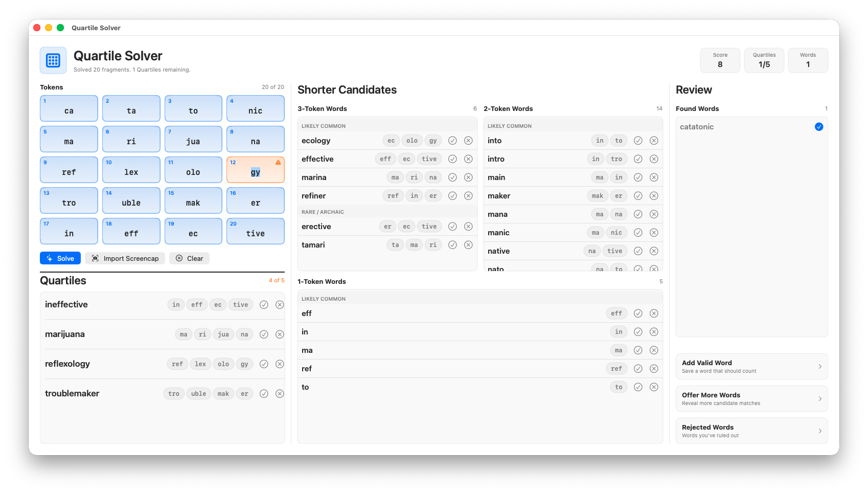Open the Rejected Words list
The height and width of the screenshot is (493, 868).
[751, 431]
